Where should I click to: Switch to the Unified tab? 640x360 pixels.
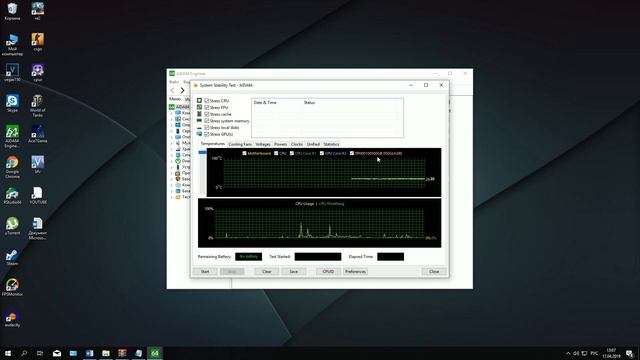pos(313,144)
